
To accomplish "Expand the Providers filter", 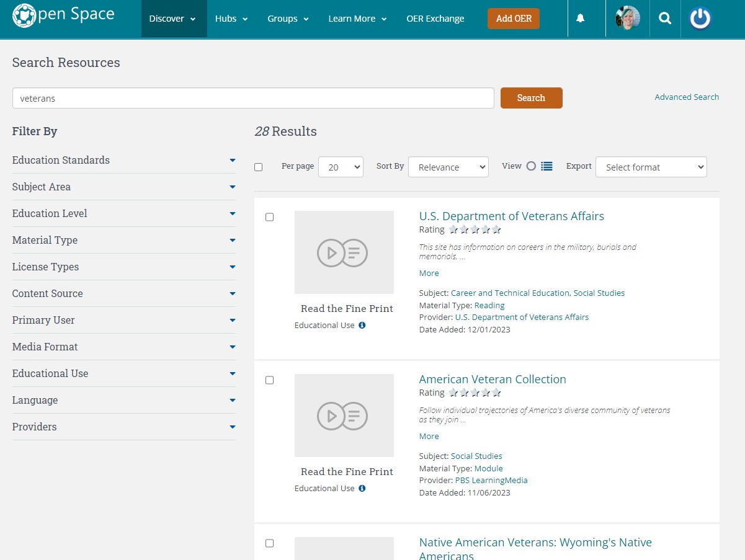I will 124,427.
